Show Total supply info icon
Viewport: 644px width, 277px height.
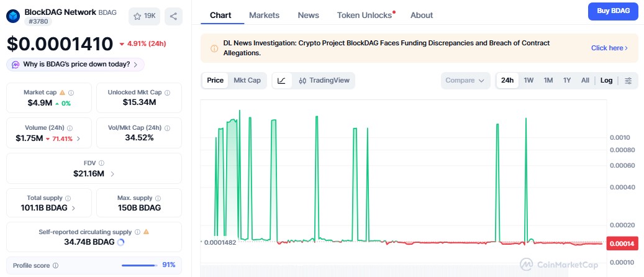[x=68, y=198]
